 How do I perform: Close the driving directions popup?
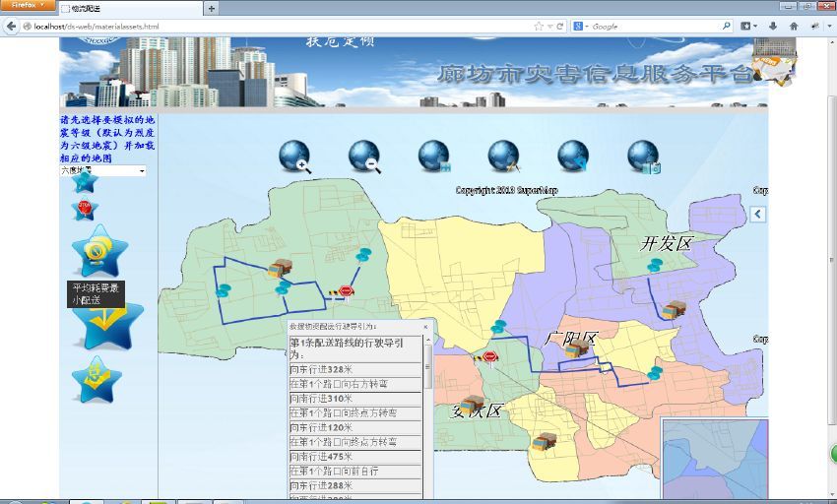(x=425, y=326)
